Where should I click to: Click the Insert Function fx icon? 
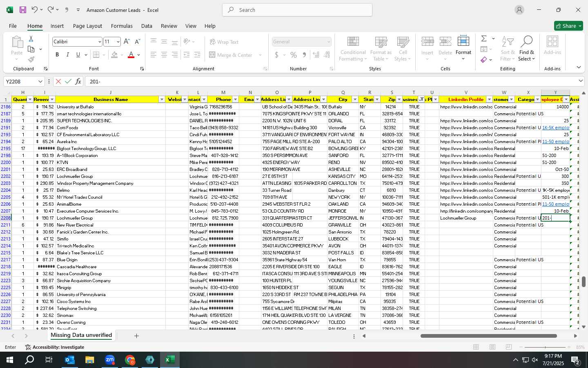(78, 81)
